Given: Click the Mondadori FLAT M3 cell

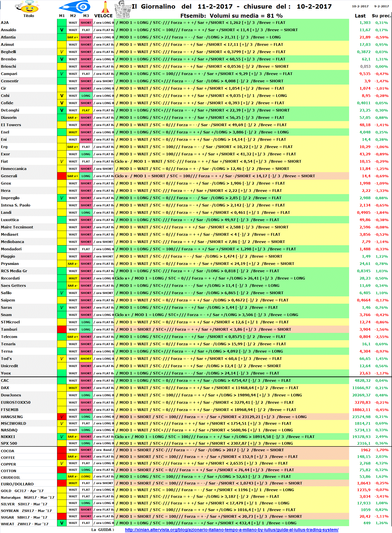Looking at the screenshot, I should [86, 249].
